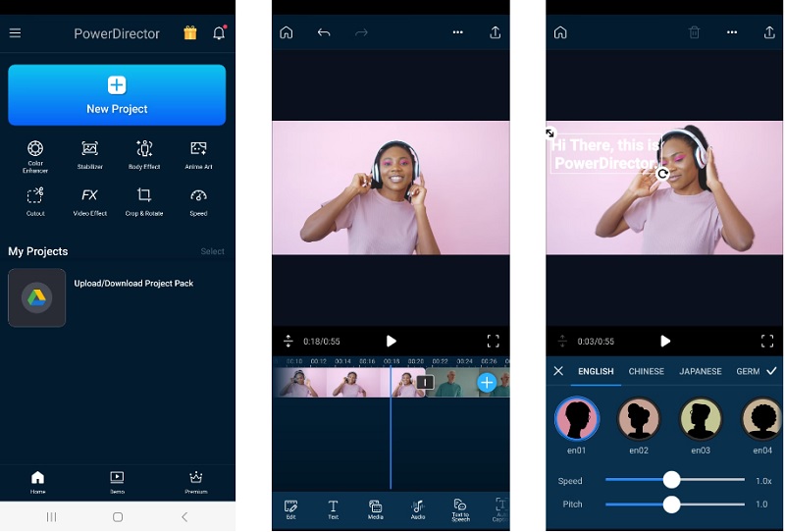
Task: Enter fullscreen preview at 0:18/0:55
Action: click(493, 342)
